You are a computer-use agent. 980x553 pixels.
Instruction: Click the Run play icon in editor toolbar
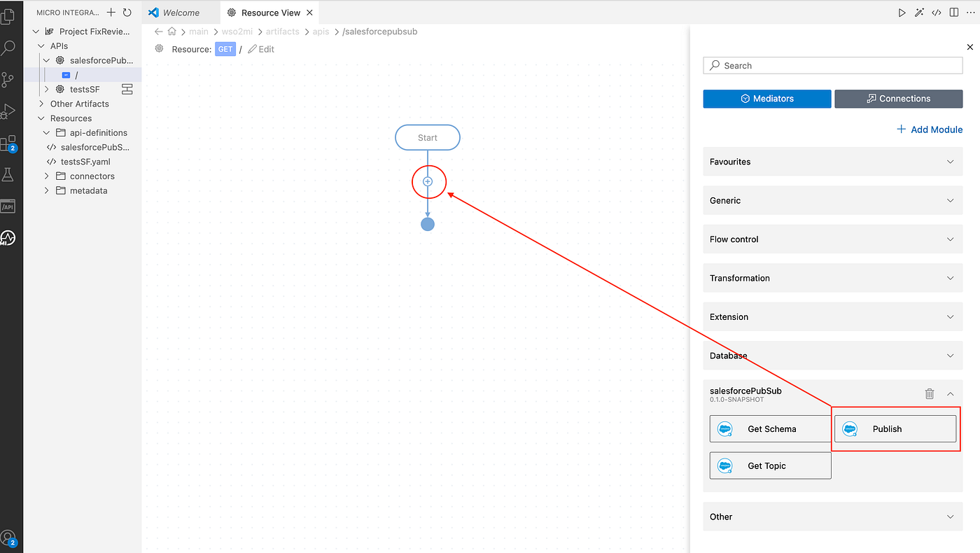point(902,13)
